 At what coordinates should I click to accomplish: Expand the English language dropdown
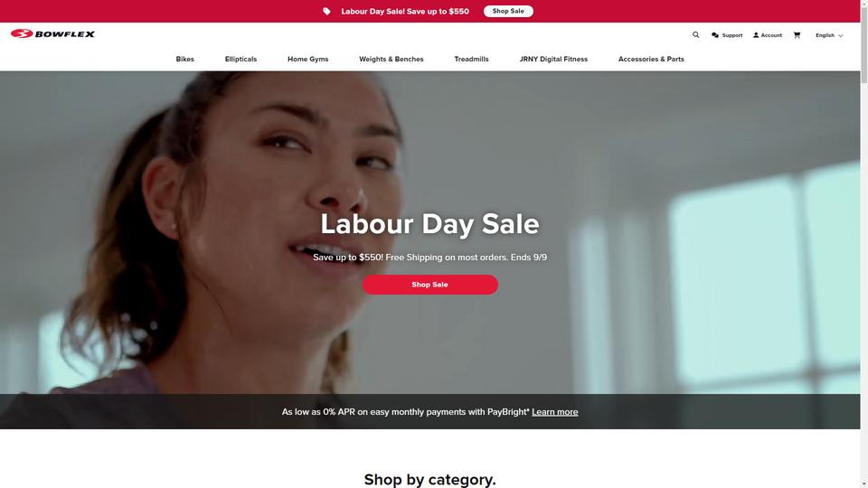(829, 35)
